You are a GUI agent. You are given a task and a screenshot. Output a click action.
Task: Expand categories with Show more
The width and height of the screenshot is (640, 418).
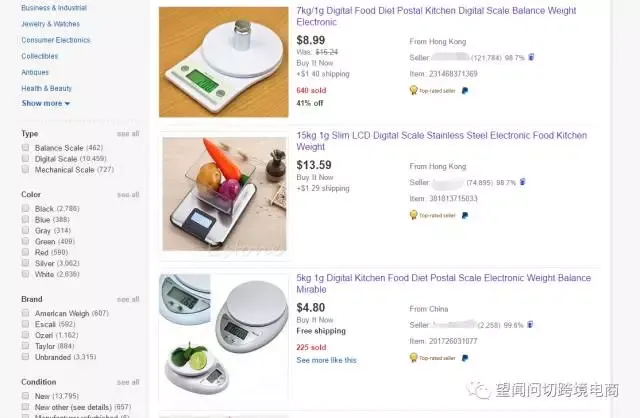[46, 103]
